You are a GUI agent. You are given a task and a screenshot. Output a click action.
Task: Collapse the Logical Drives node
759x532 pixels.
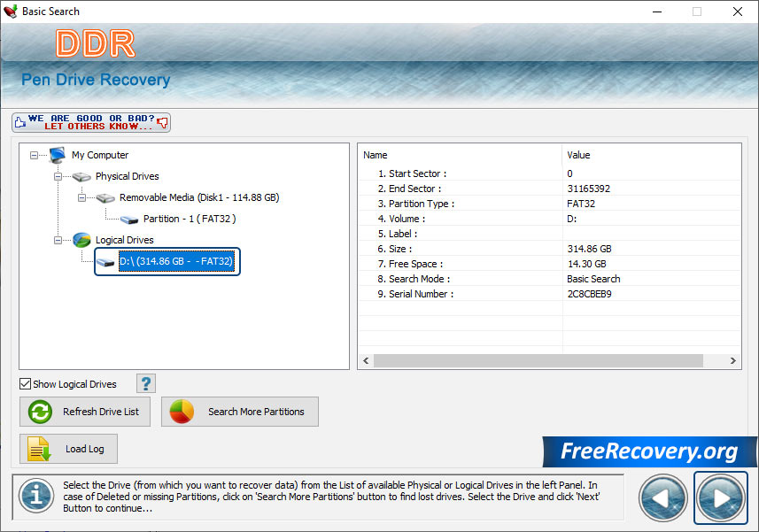click(58, 241)
